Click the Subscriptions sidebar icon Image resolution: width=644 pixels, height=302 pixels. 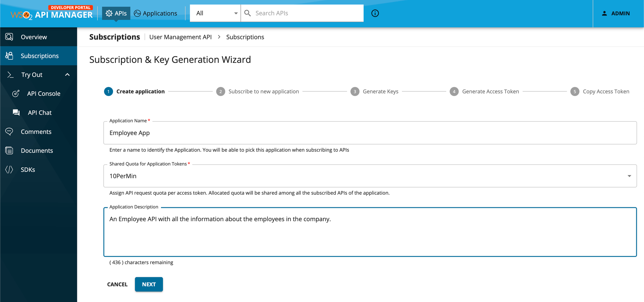point(9,56)
